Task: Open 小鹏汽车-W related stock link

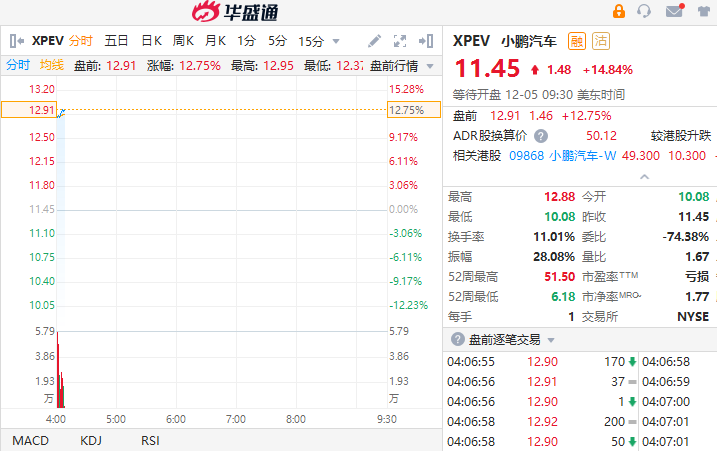Action: point(583,156)
